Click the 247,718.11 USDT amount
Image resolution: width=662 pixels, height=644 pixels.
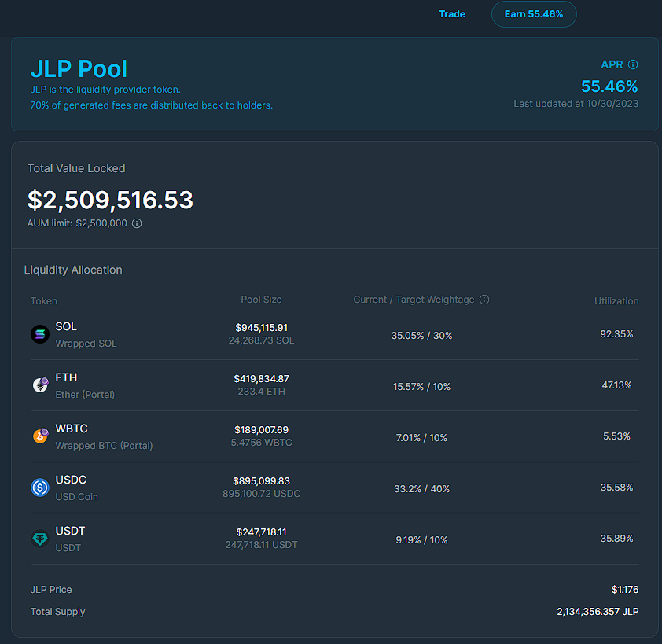click(261, 545)
